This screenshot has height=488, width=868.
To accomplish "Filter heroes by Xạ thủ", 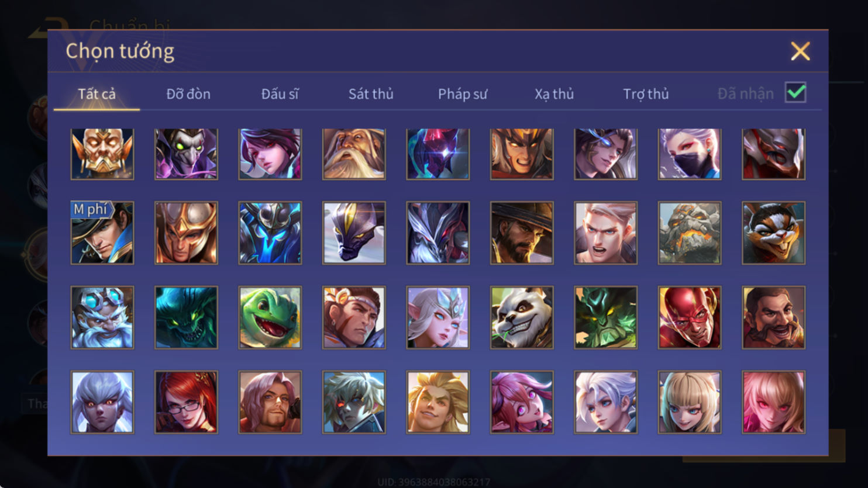I will tap(554, 94).
